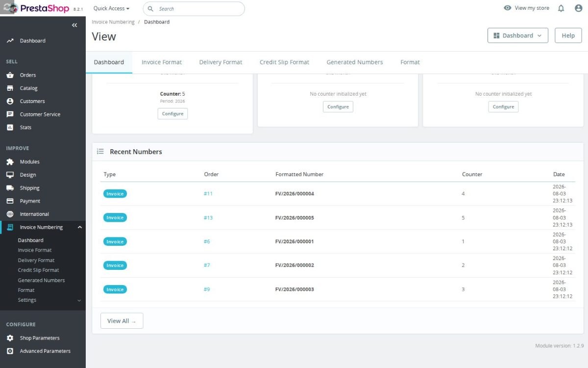Open the user profile avatar menu
588x368 pixels.
(x=578, y=8)
